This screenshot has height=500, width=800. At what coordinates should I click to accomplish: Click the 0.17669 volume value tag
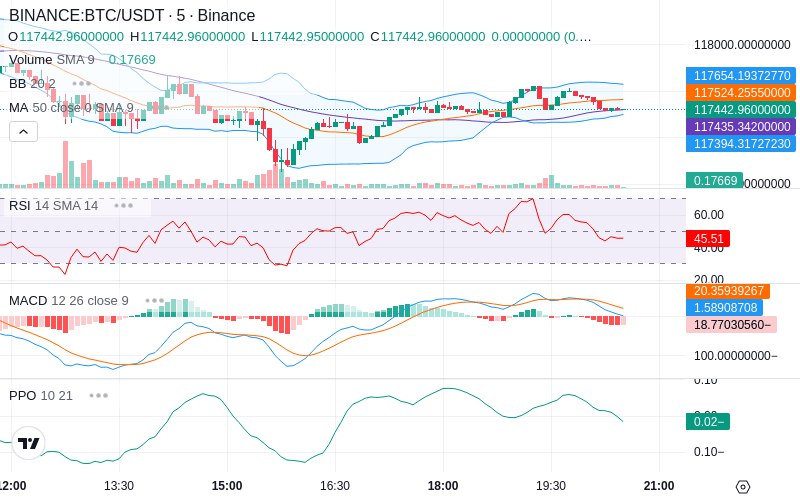(714, 181)
